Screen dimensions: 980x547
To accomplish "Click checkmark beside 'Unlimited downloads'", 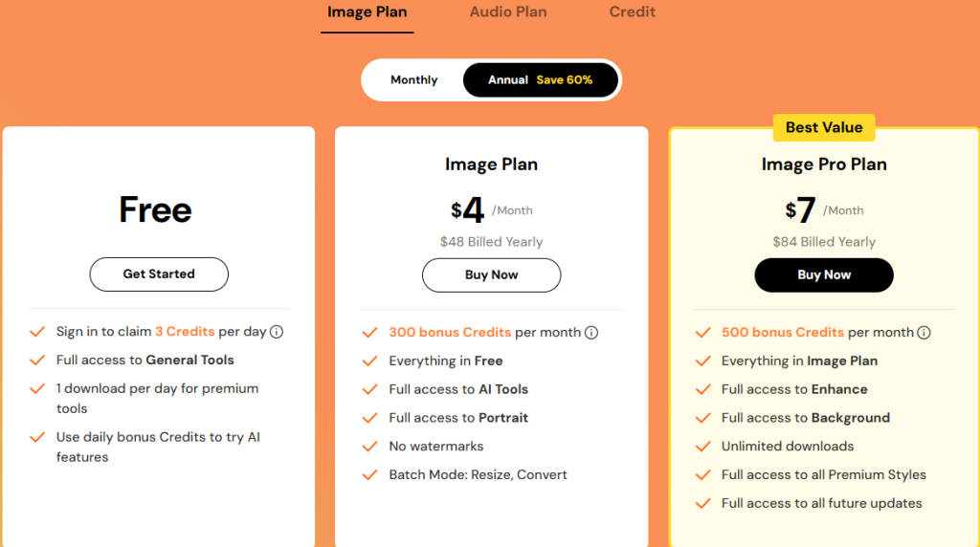I will [x=703, y=447].
